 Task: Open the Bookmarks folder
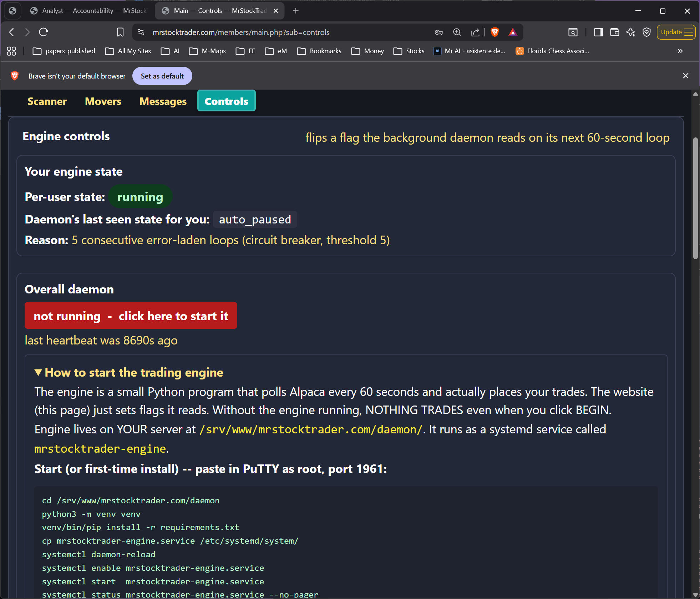click(x=319, y=51)
